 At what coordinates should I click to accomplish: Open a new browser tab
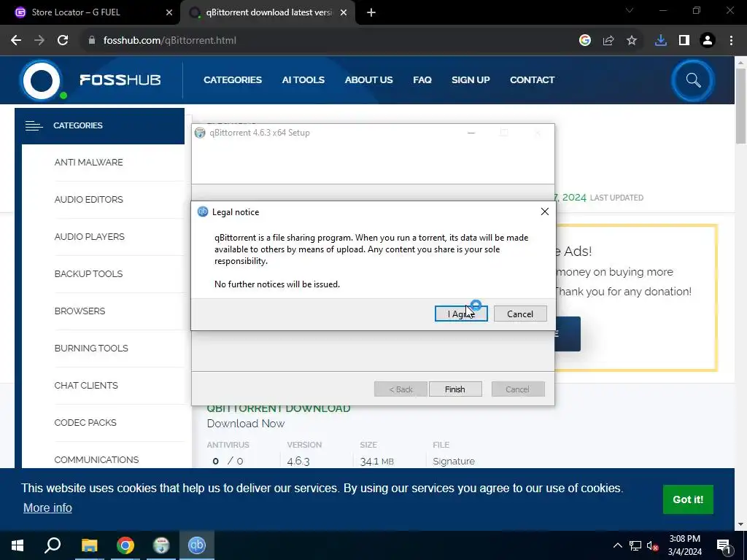click(371, 12)
